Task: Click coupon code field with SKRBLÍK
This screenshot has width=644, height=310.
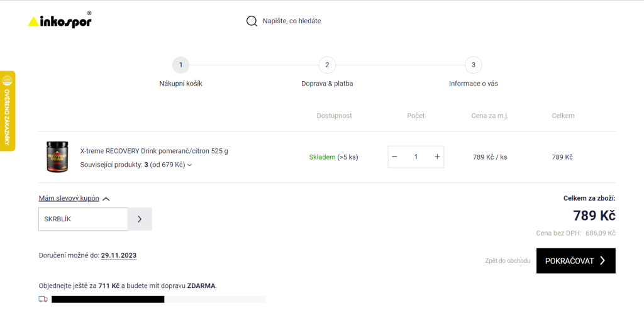Action: pyautogui.click(x=83, y=219)
